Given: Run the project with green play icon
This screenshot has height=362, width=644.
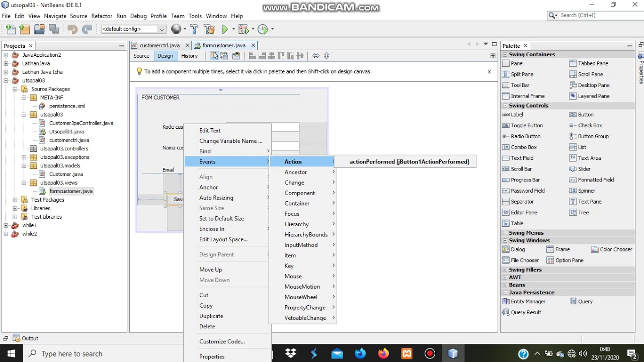Looking at the screenshot, I should coord(225,29).
